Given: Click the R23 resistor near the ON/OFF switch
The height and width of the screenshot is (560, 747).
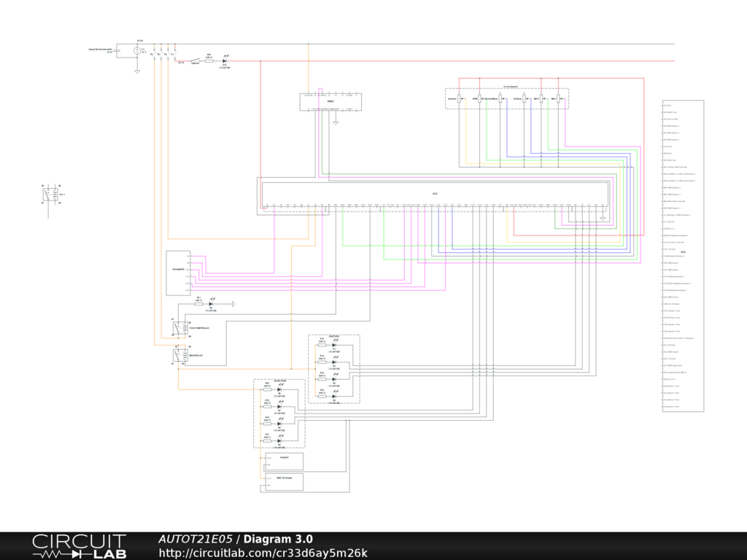Looking at the screenshot, I should pyautogui.click(x=209, y=61).
